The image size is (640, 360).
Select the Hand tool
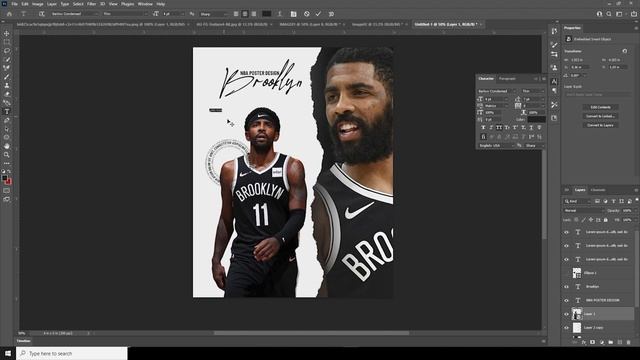point(7,146)
